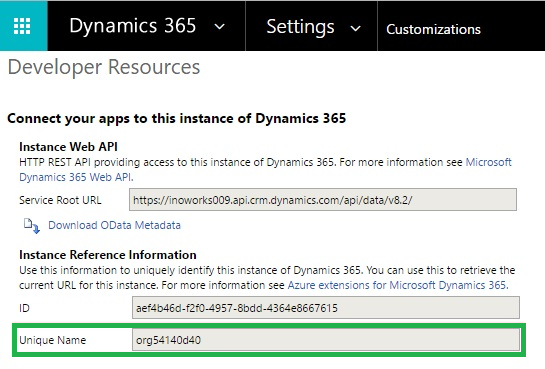Click the Unique Name label
This screenshot has height=369, width=545.
pos(52,340)
